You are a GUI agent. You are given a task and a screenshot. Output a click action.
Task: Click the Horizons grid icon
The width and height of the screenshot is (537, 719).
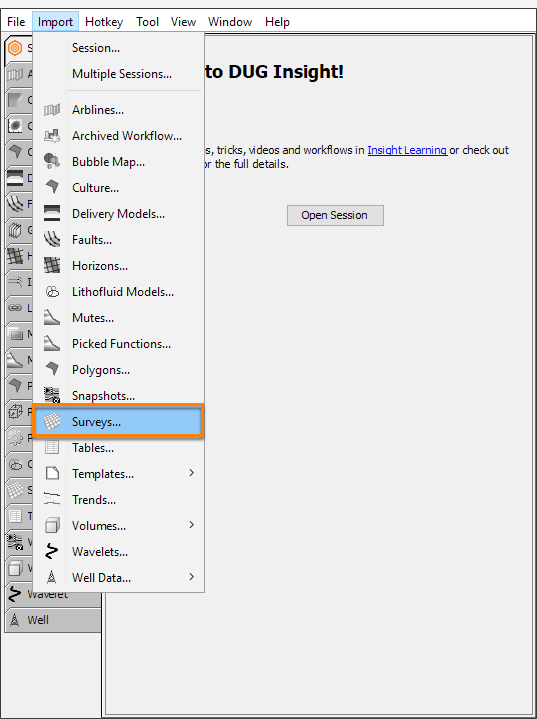[x=52, y=266]
